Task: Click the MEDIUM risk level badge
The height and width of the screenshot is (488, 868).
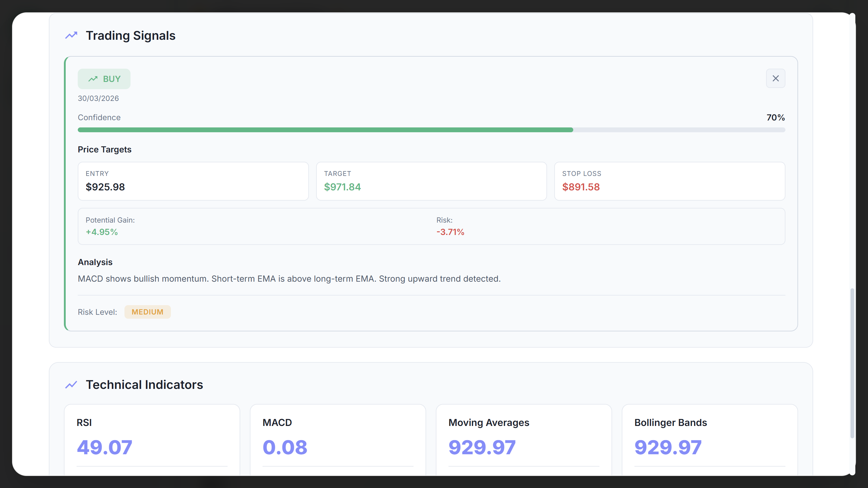Action: 147,312
